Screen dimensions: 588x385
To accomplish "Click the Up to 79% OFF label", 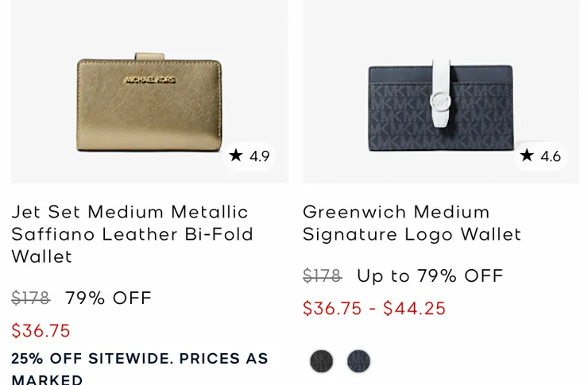I will click(430, 276).
